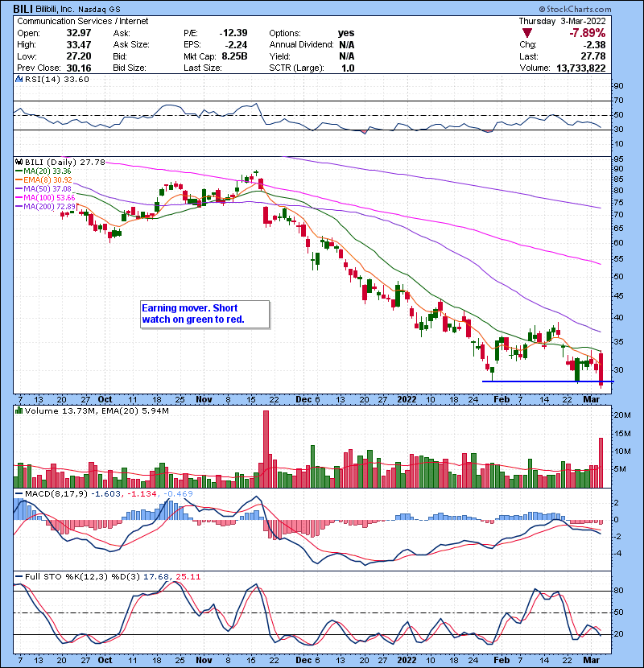Click the Ask Size: field label
Viewport: 644px width, 668px height.
point(131,45)
